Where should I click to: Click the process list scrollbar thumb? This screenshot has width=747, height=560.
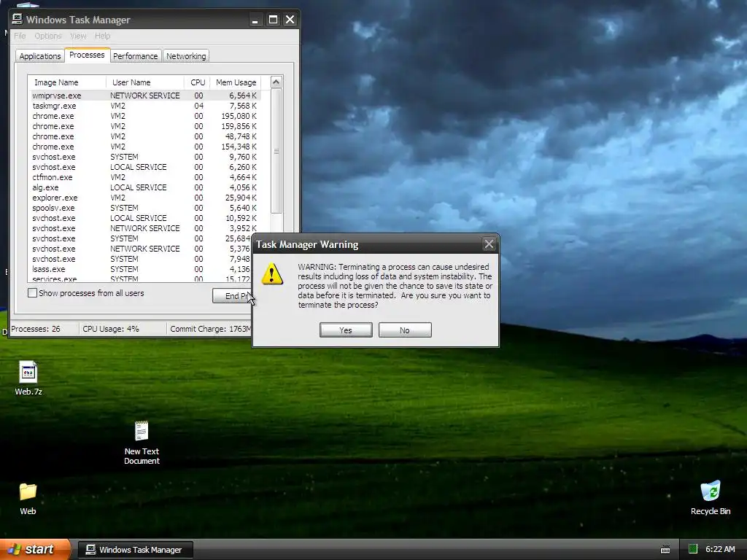[276, 151]
